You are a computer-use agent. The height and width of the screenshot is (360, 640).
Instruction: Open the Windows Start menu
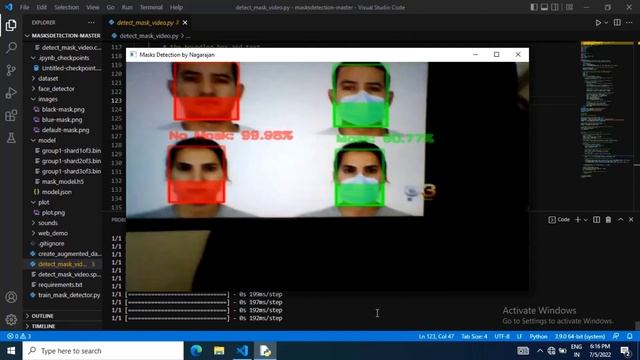(11, 351)
